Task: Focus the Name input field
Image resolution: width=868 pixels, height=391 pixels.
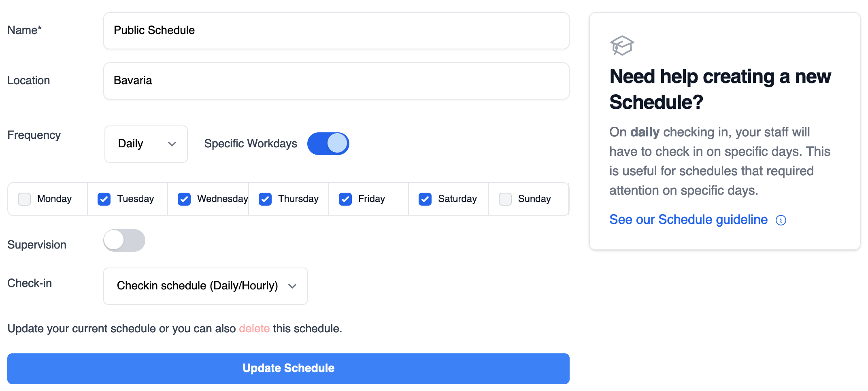Action: tap(336, 31)
